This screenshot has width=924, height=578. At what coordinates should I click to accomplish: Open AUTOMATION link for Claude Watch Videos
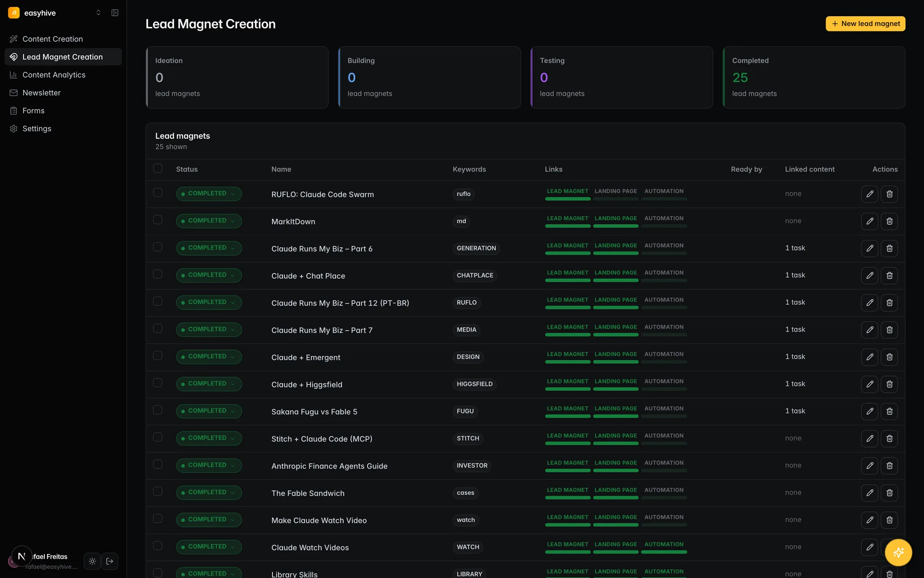click(x=664, y=547)
